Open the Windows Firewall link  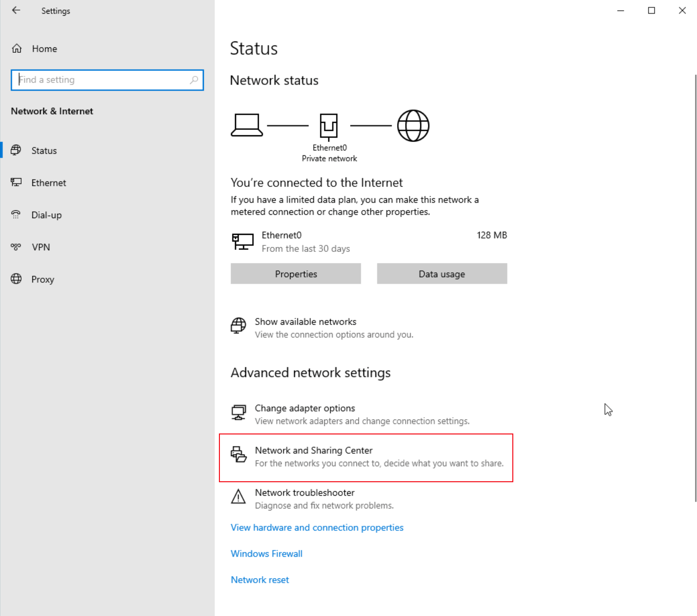[x=267, y=554]
